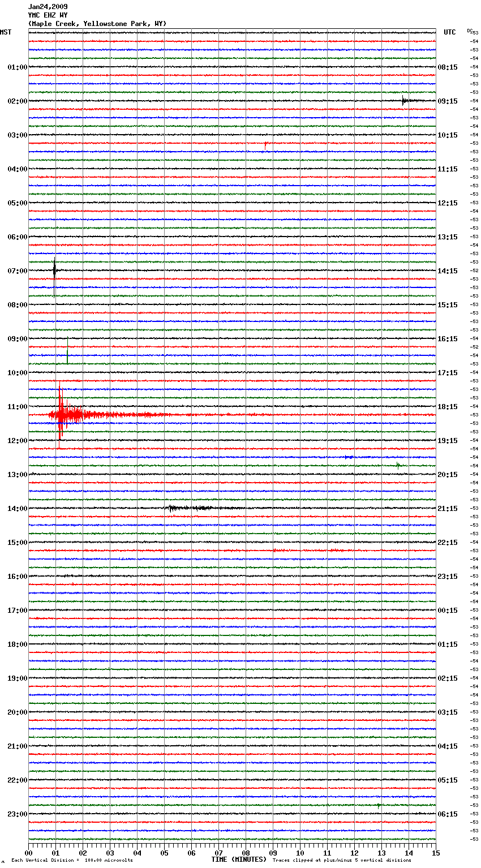The image size is (481, 868).
Task: Select the 18:00 MST time label
Action: pyautogui.click(x=18, y=644)
